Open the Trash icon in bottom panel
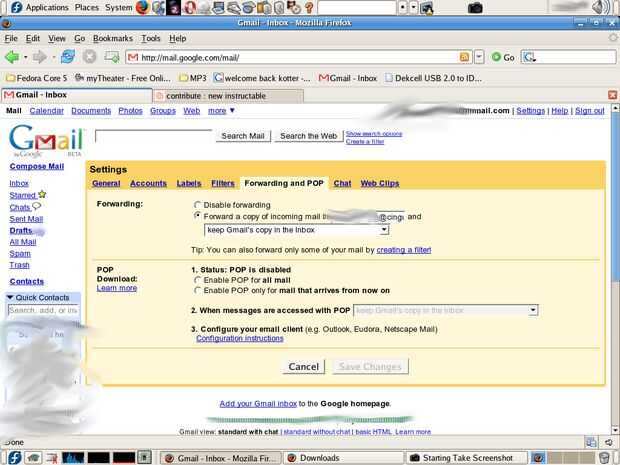The width and height of the screenshot is (620, 465). 605,458
